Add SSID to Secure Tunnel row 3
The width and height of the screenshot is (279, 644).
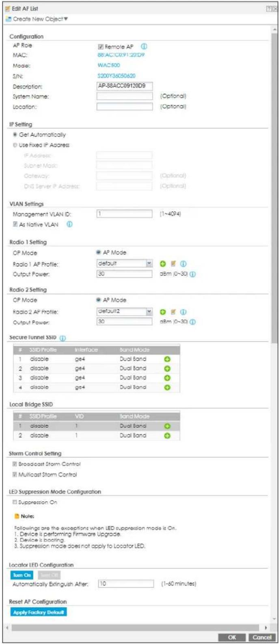click(167, 378)
